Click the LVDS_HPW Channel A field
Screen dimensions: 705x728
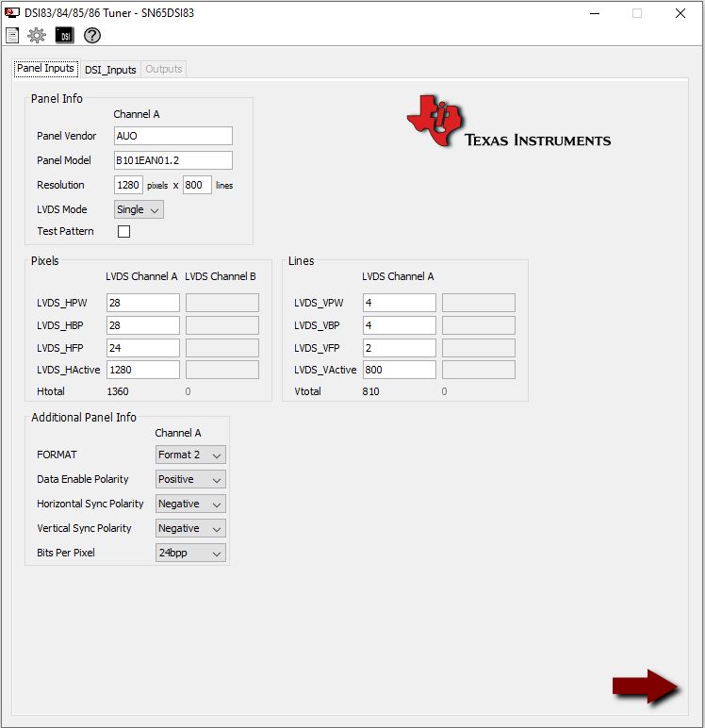pos(143,303)
